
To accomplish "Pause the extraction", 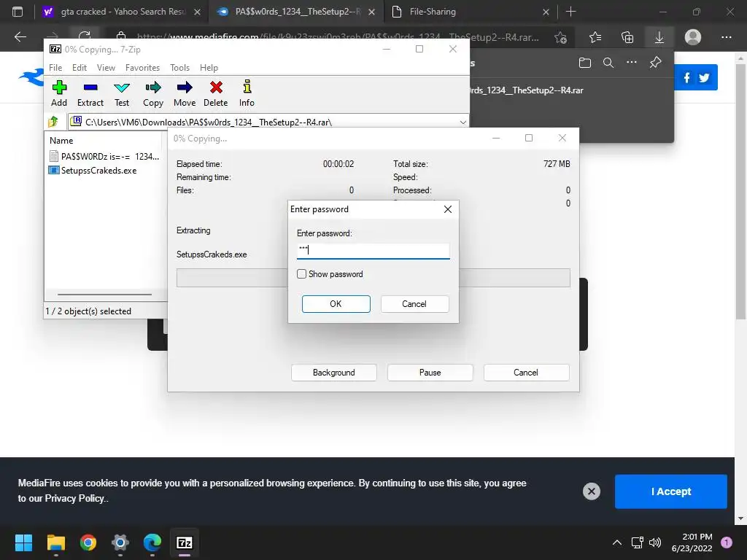I will pyautogui.click(x=430, y=373).
